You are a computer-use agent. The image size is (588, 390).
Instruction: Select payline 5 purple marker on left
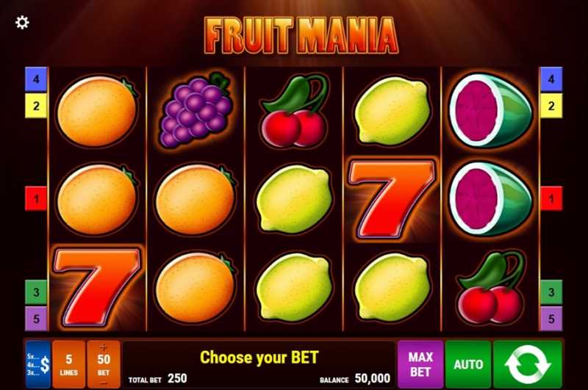(36, 319)
